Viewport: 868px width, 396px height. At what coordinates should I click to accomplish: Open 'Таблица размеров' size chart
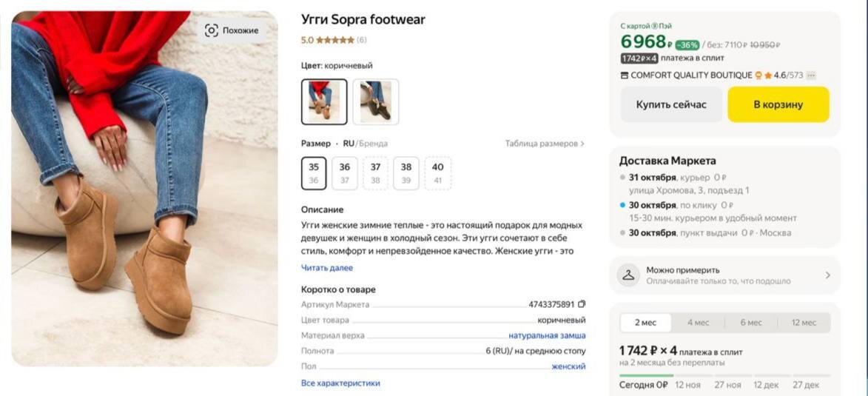545,144
